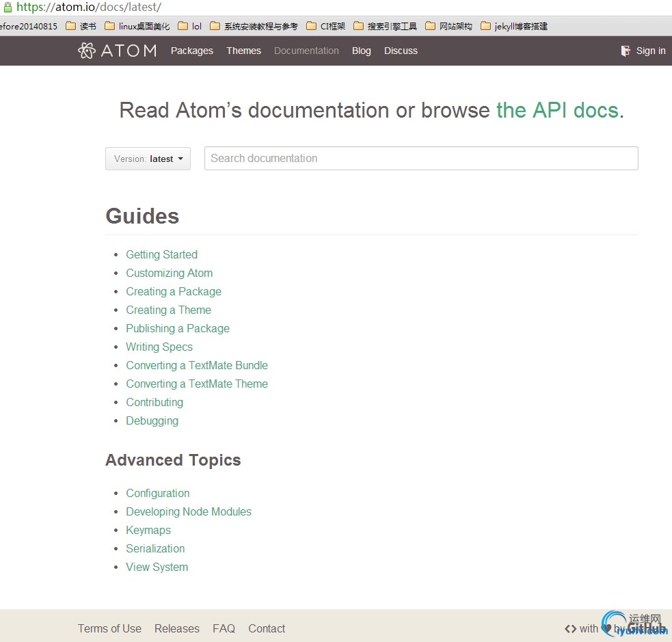
Task: Click the Atom logo icon
Action: coord(87,51)
